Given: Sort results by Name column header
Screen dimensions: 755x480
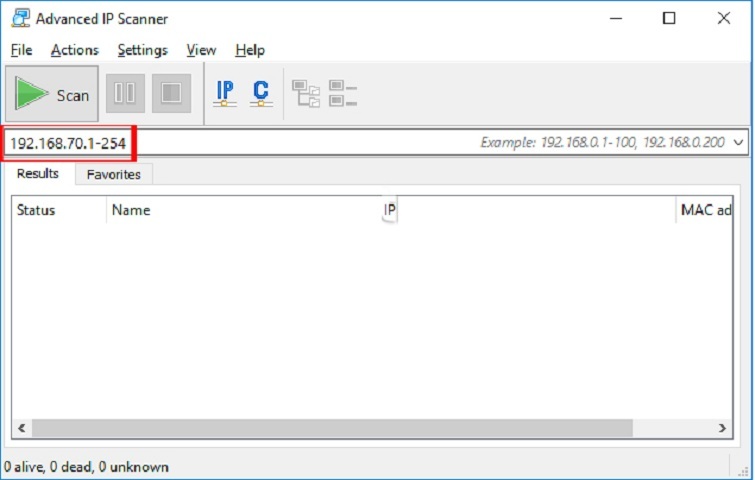Looking at the screenshot, I should (240, 210).
